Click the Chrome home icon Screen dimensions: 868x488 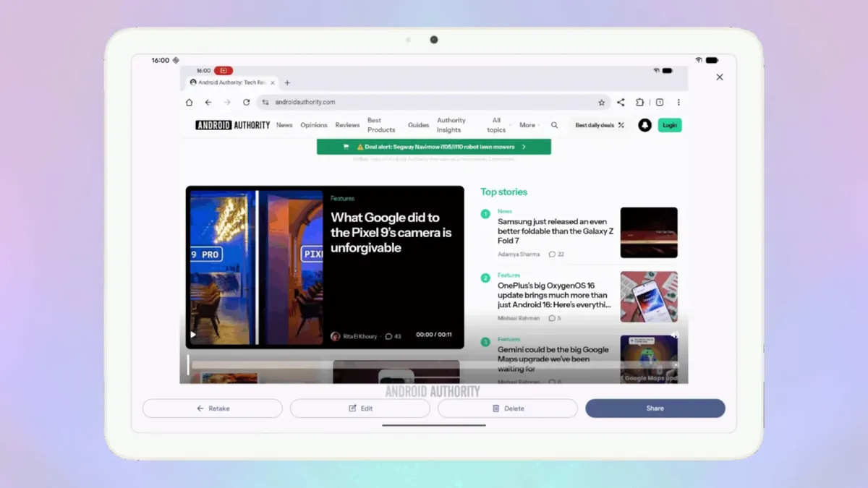[x=190, y=103]
